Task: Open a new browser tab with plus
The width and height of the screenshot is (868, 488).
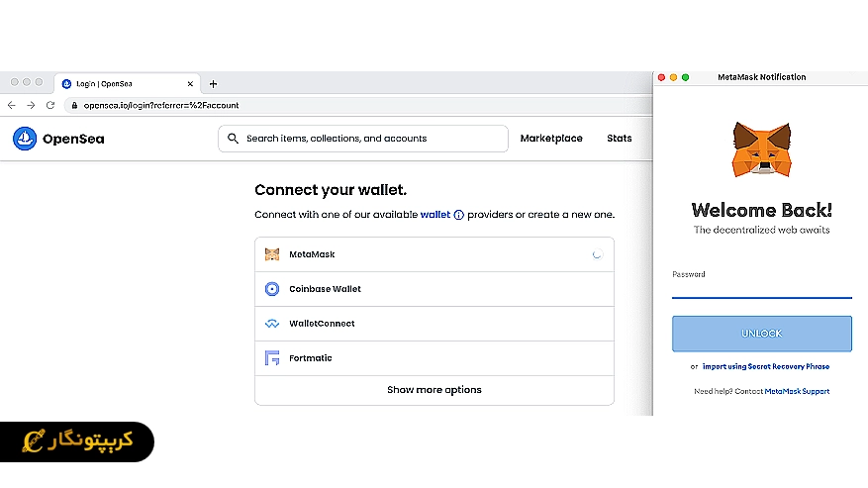Action: click(x=213, y=84)
